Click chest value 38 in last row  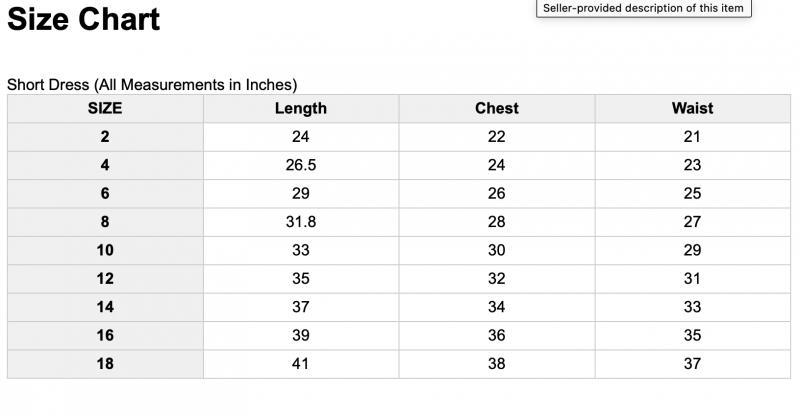point(497,363)
